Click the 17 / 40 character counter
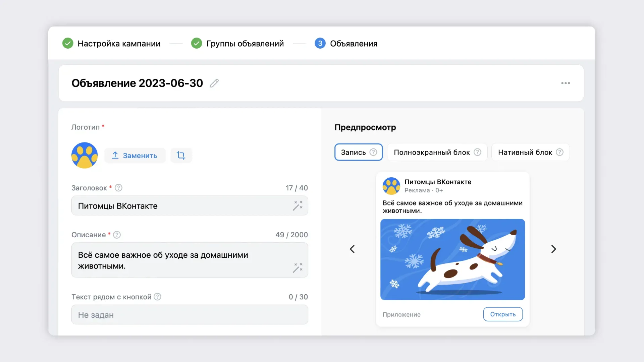The image size is (644, 362). (297, 188)
